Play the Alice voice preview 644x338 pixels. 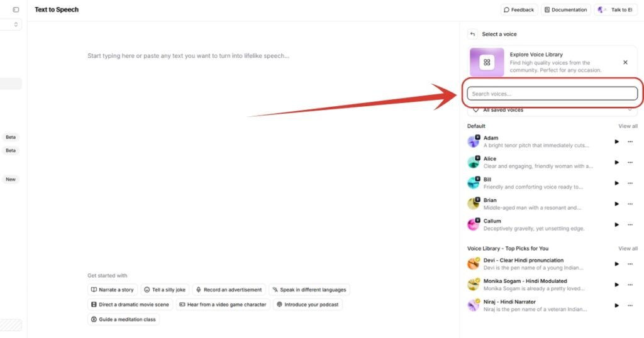coord(616,162)
